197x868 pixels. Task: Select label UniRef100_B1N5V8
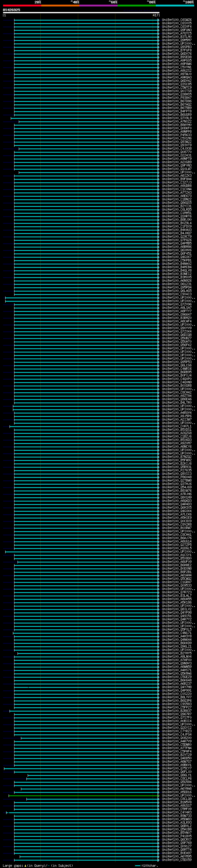point(177,802)
